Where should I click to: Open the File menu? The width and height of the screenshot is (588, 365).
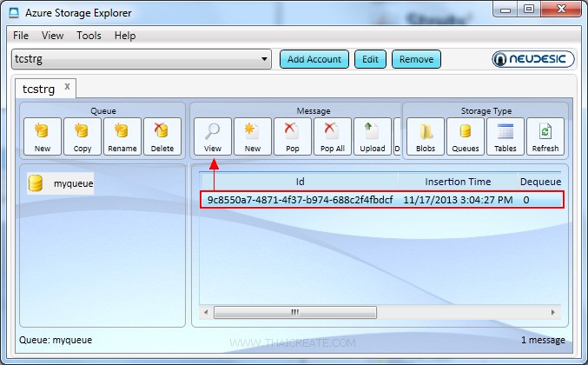click(21, 36)
